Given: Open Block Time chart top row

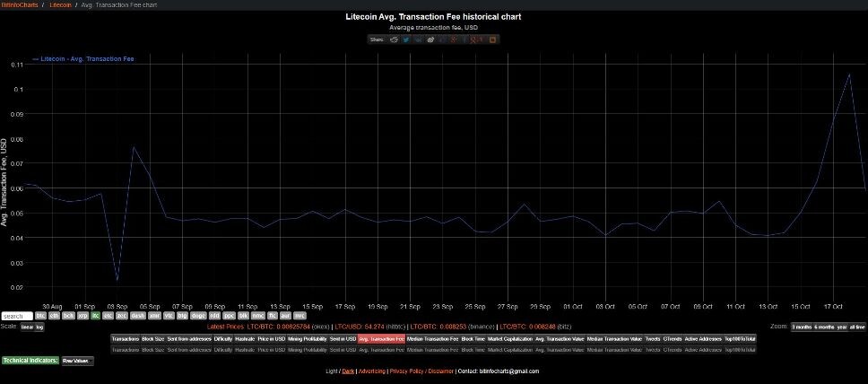Looking at the screenshot, I should point(473,338).
